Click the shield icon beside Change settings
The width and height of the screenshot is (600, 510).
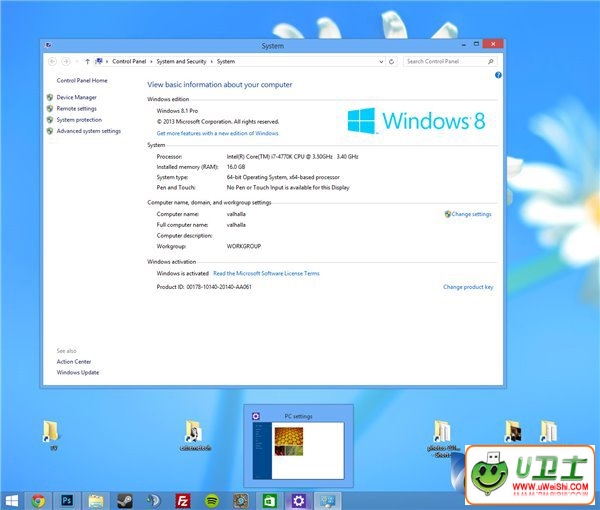pyautogui.click(x=447, y=214)
